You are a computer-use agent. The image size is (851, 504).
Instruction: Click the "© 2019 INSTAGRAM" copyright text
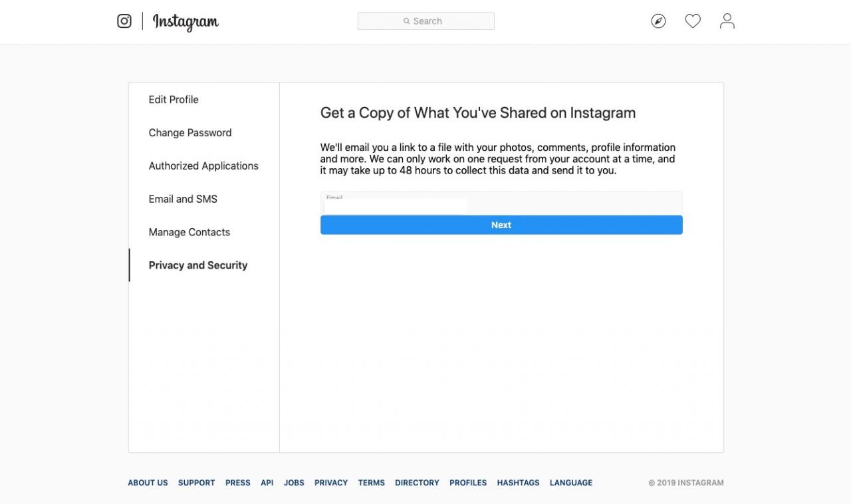[686, 483]
